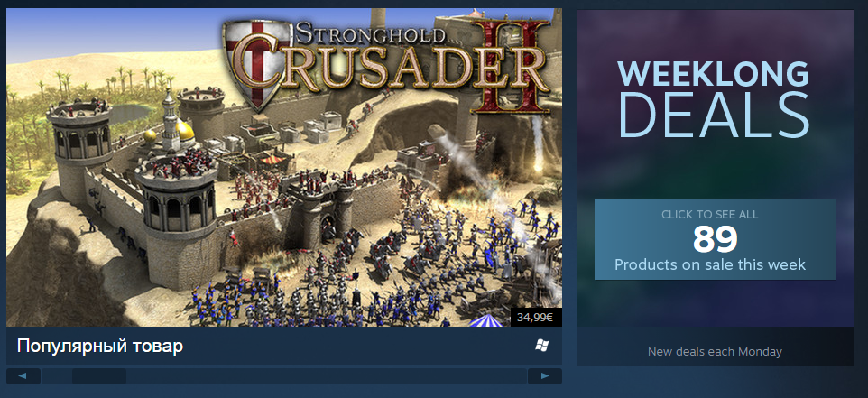This screenshot has width=868, height=398.
Task: Click the besieging army below the gate
Action: point(343,277)
